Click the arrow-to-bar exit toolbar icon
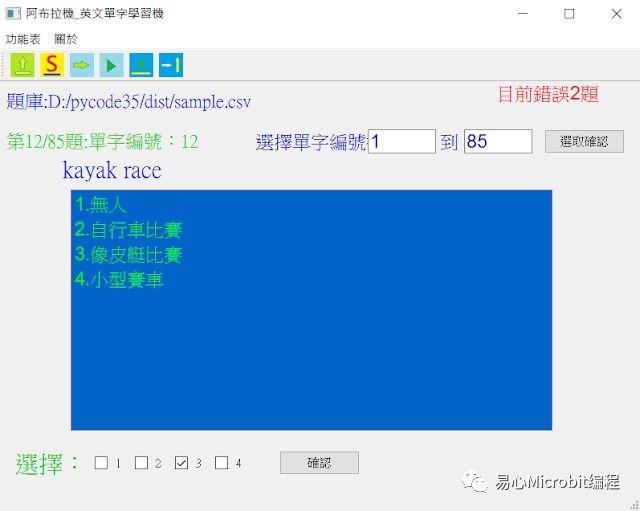Screen dimensions: 640x511 coord(171,65)
